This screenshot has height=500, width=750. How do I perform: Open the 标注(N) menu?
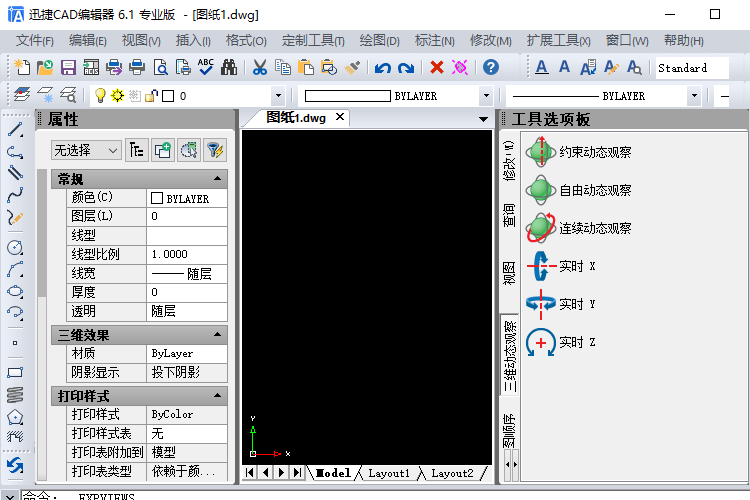(434, 41)
